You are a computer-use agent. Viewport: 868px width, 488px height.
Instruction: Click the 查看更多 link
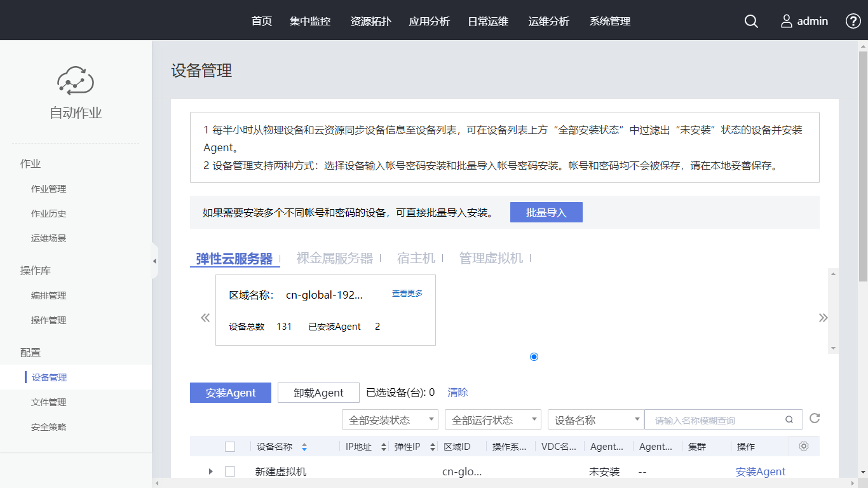(x=407, y=294)
